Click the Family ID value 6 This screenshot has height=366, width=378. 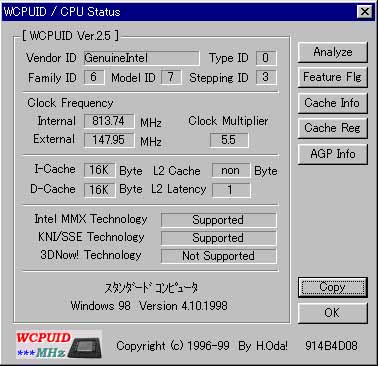click(x=94, y=77)
